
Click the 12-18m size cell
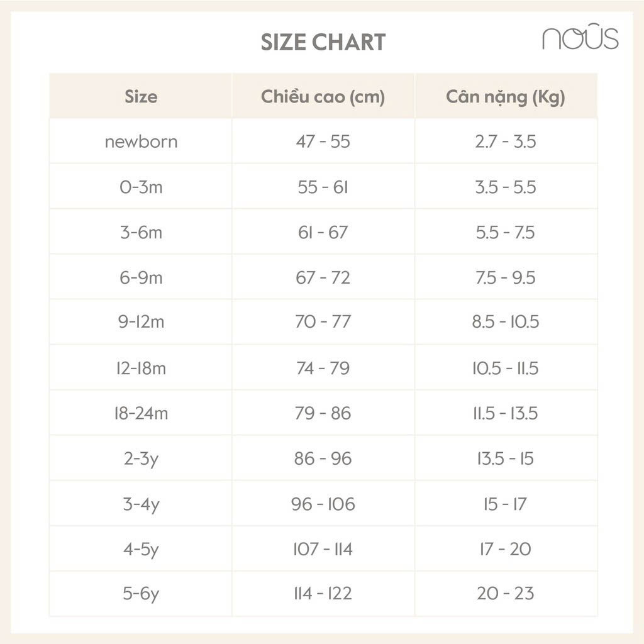pos(141,368)
